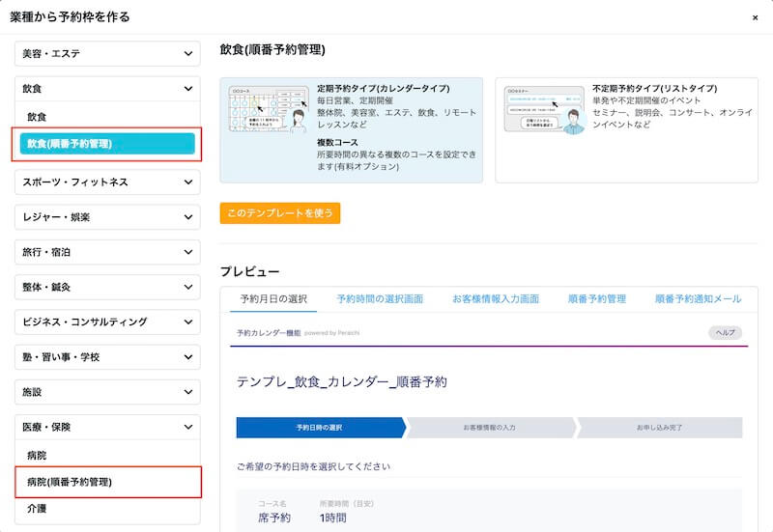This screenshot has width=773, height=532.
Task: Expand the レジャー・娯楽 category
Action: click(x=107, y=217)
